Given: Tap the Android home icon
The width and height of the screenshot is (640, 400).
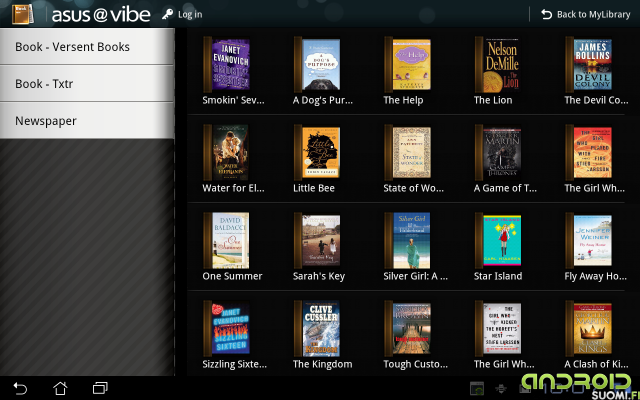Looking at the screenshot, I should click(60, 388).
